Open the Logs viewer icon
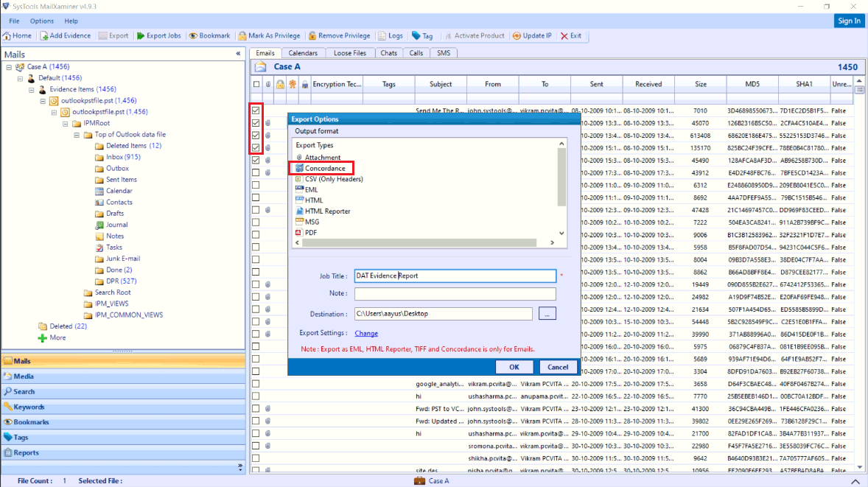The image size is (868, 487). coord(380,35)
